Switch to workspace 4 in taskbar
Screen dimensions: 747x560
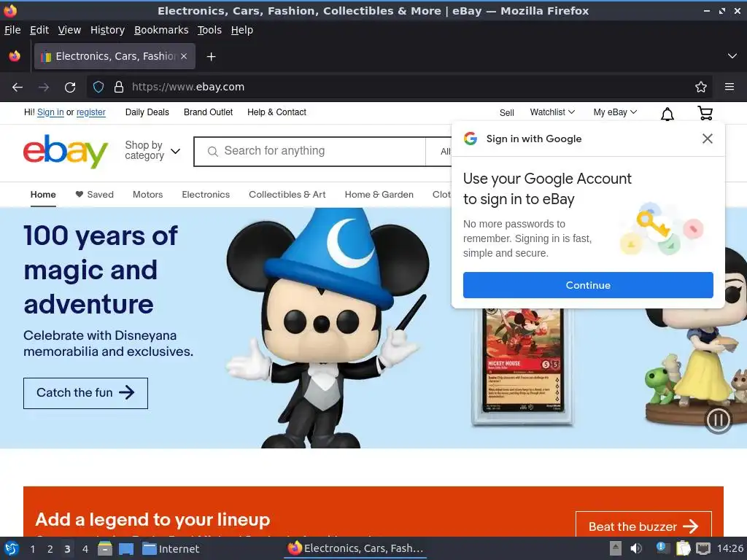(x=85, y=549)
